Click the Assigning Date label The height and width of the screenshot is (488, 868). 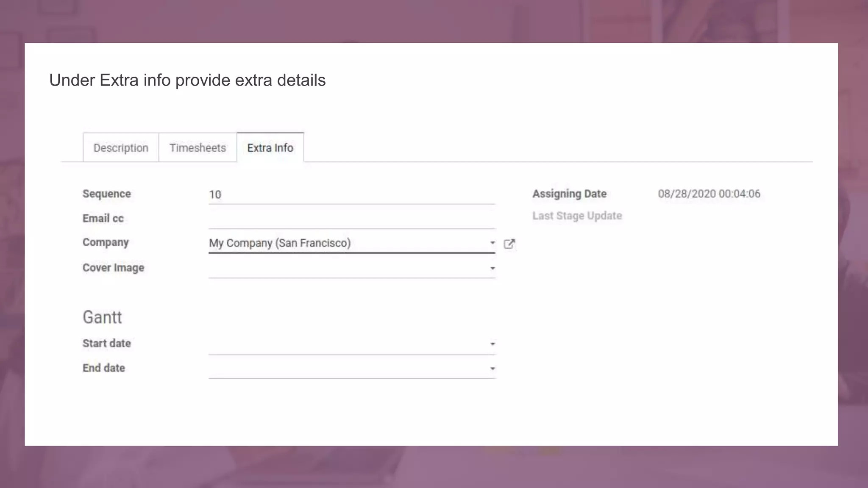click(569, 194)
